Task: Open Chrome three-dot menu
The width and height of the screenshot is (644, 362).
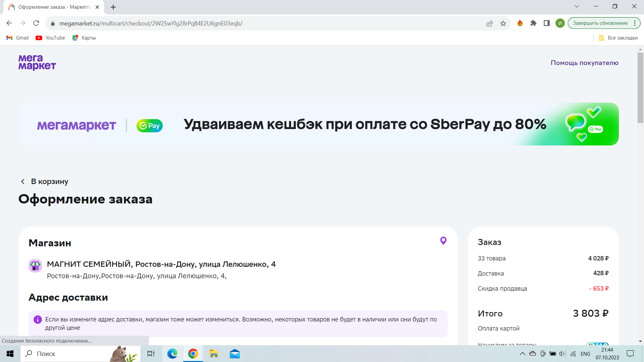Action: coord(635,23)
